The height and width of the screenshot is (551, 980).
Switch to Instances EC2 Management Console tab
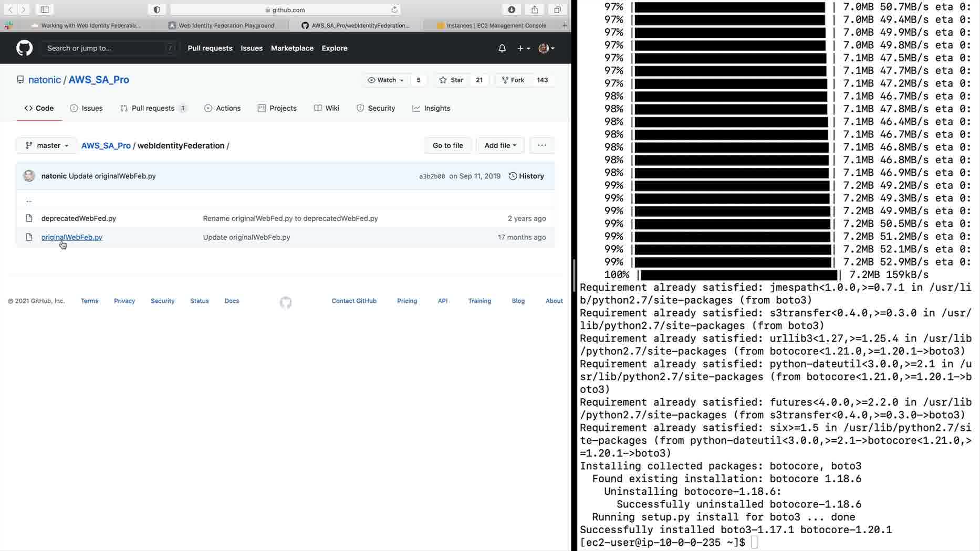(x=492, y=25)
